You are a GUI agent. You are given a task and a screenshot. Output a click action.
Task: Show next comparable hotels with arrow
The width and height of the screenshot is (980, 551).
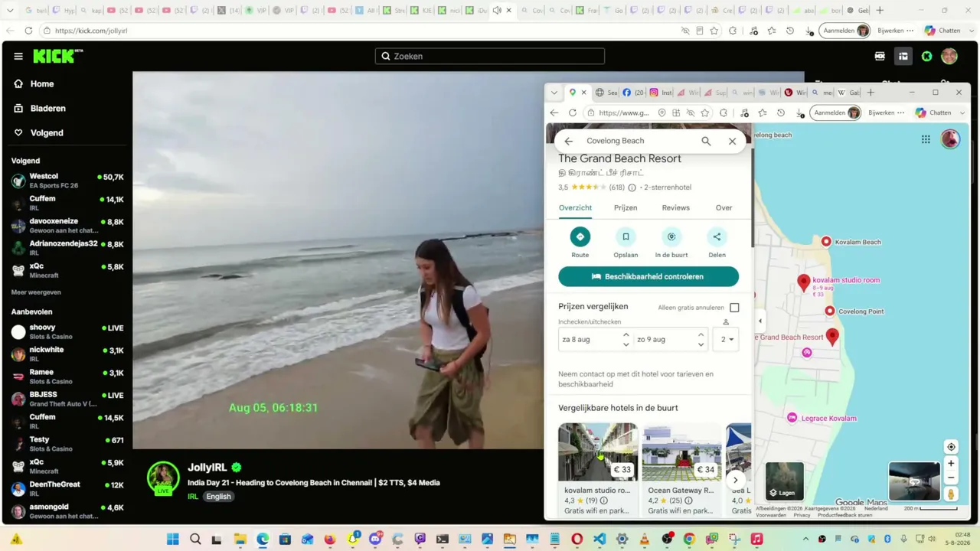tap(735, 480)
